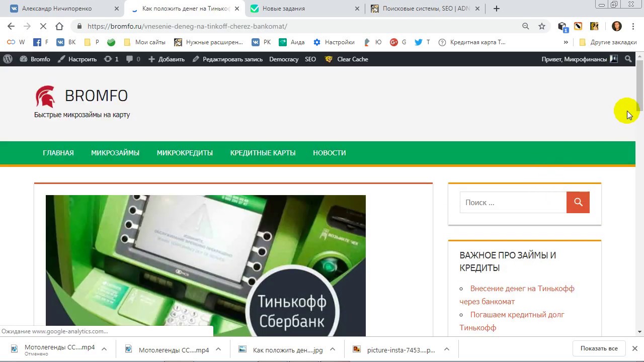Open the КРЕДИТНЫЕ КАРТЫ menu item
The image size is (644, 362).
263,153
